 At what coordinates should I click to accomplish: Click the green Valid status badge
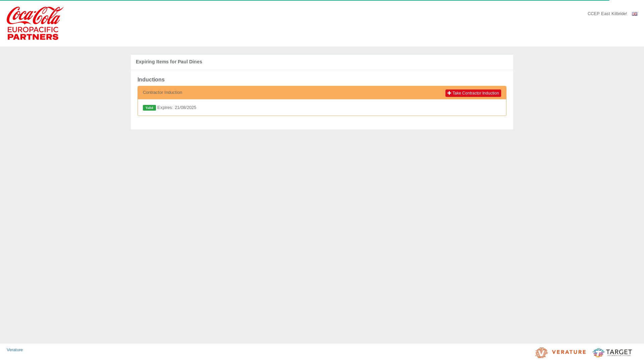click(x=149, y=108)
